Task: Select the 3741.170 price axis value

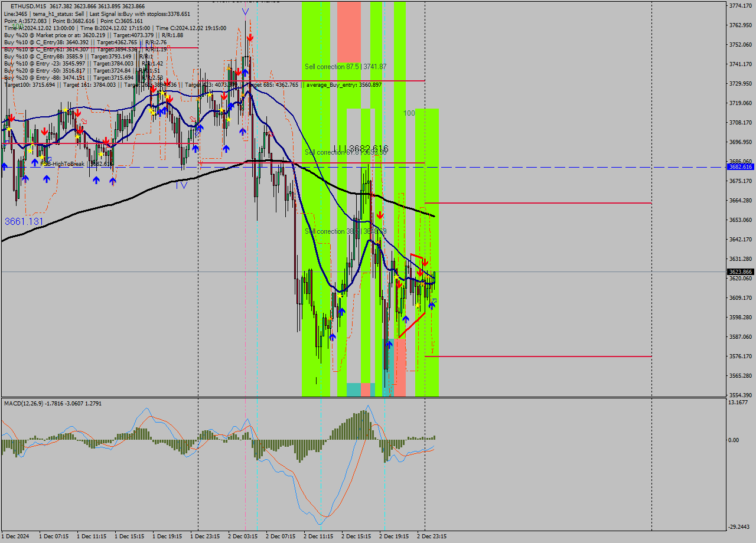Action: 741,64
